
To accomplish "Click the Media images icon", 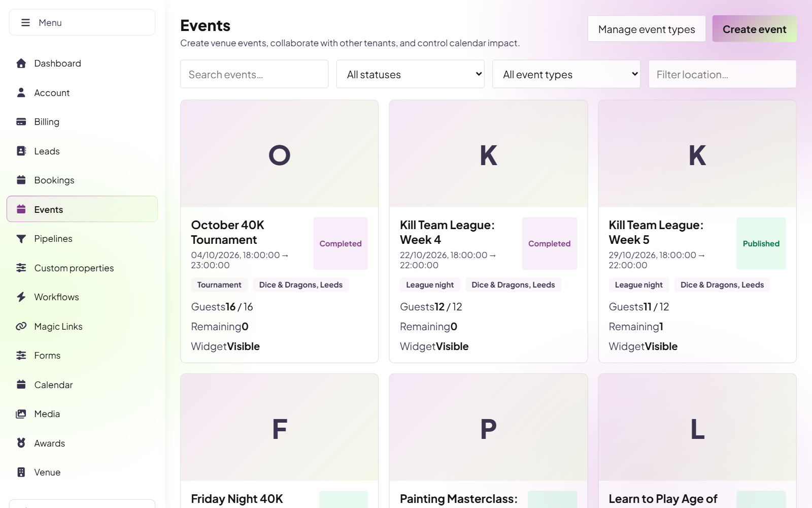I will pyautogui.click(x=21, y=414).
